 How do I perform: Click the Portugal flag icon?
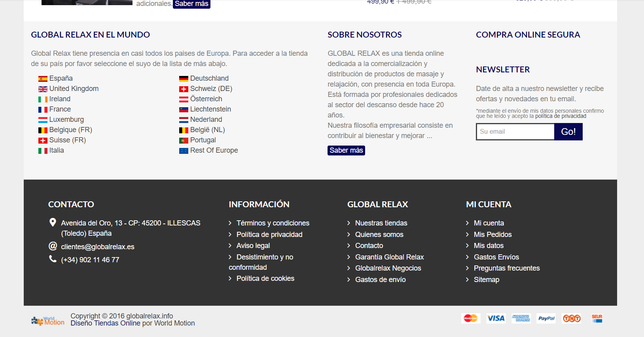(x=184, y=140)
